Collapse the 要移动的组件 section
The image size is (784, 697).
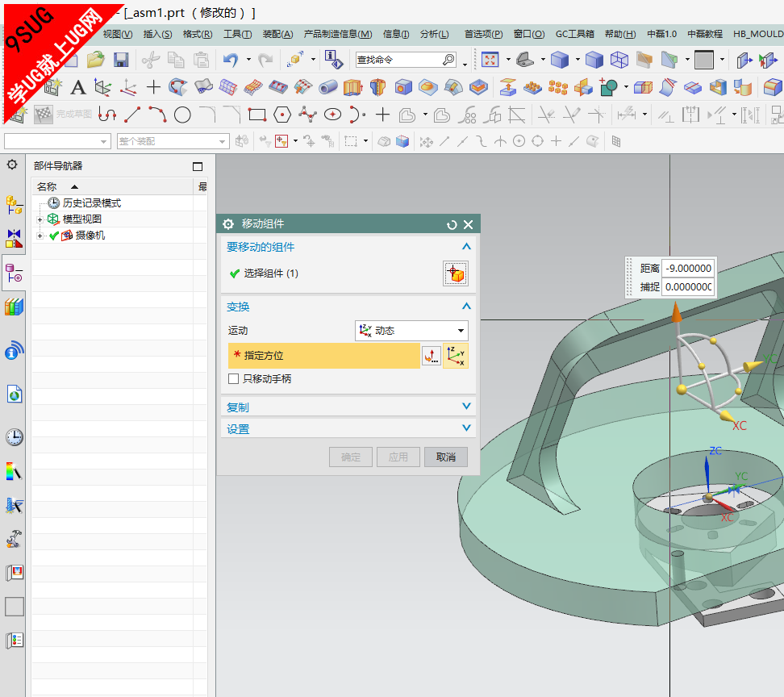coord(466,247)
